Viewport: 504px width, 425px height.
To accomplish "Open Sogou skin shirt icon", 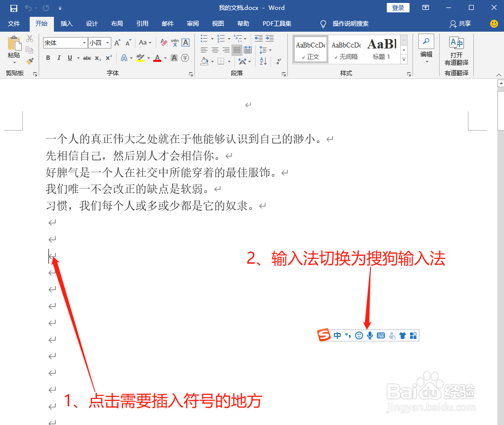I will click(x=403, y=335).
